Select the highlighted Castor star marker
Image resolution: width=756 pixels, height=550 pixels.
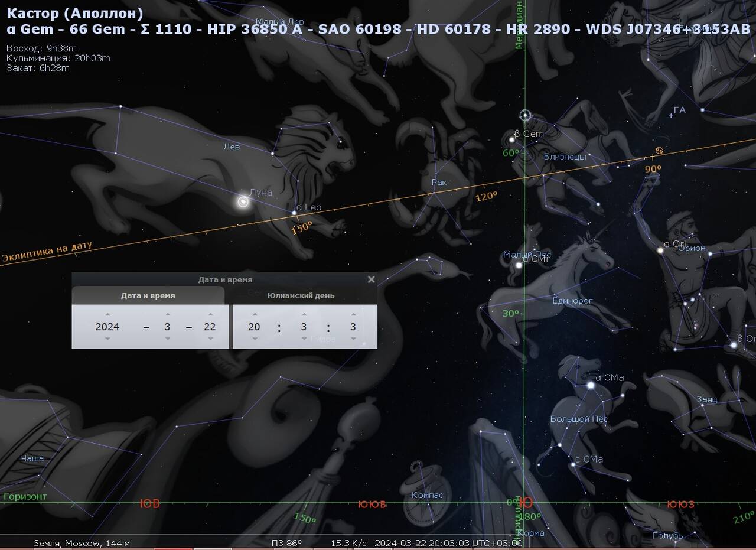(x=525, y=115)
